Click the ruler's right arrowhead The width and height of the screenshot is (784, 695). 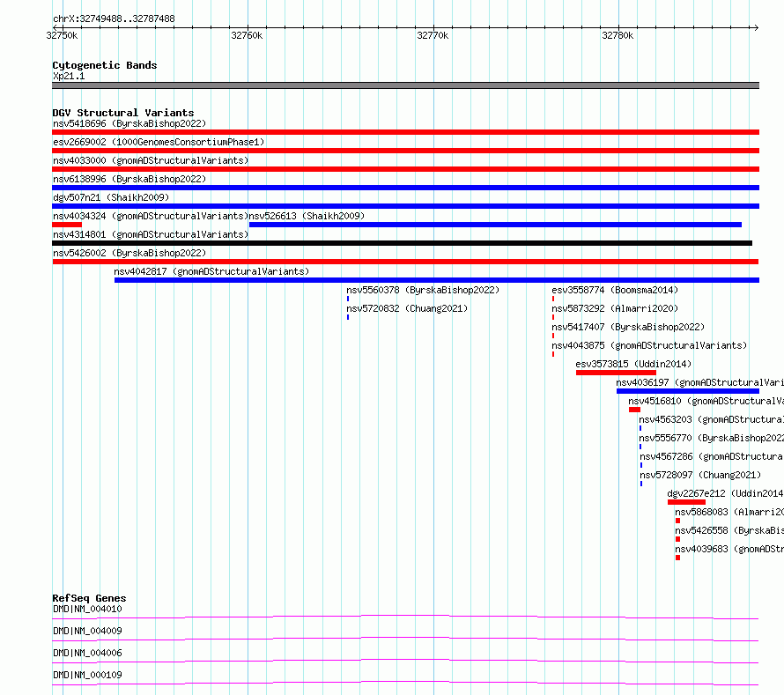[757, 27]
